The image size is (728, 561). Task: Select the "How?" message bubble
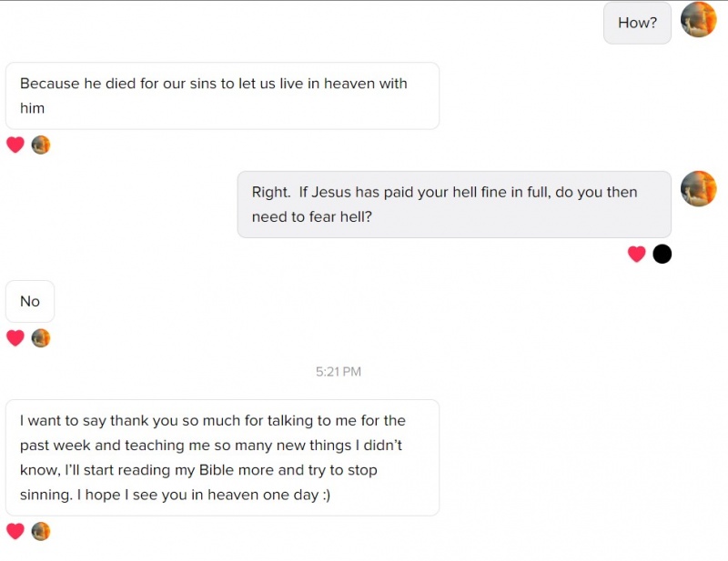[637, 23]
